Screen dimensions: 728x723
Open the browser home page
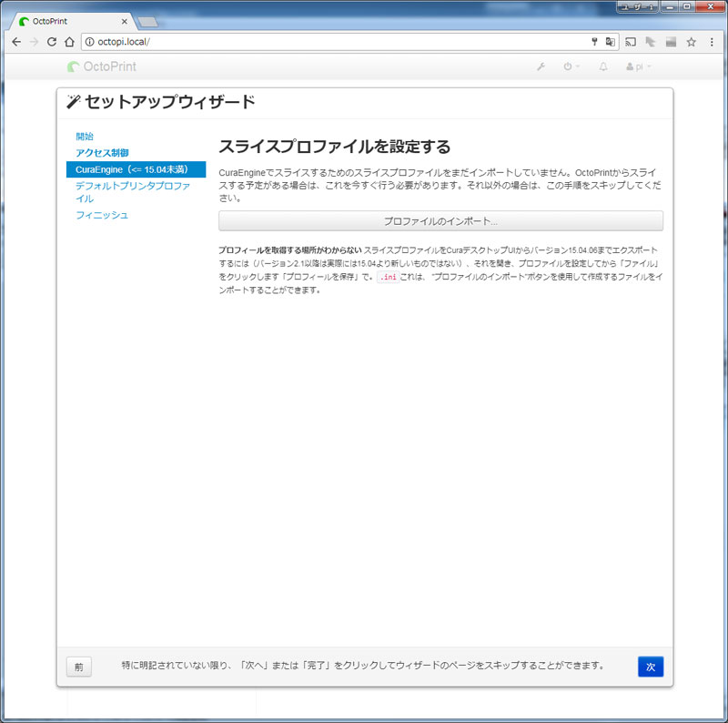[69, 42]
